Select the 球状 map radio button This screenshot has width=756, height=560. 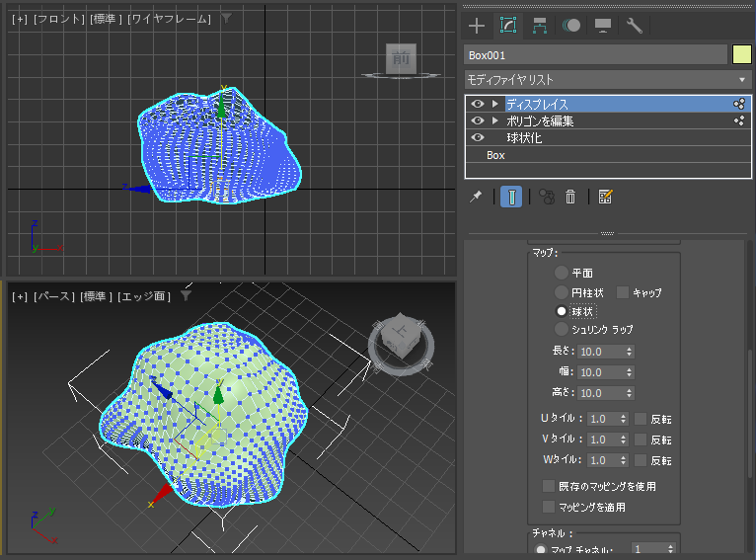coord(562,311)
